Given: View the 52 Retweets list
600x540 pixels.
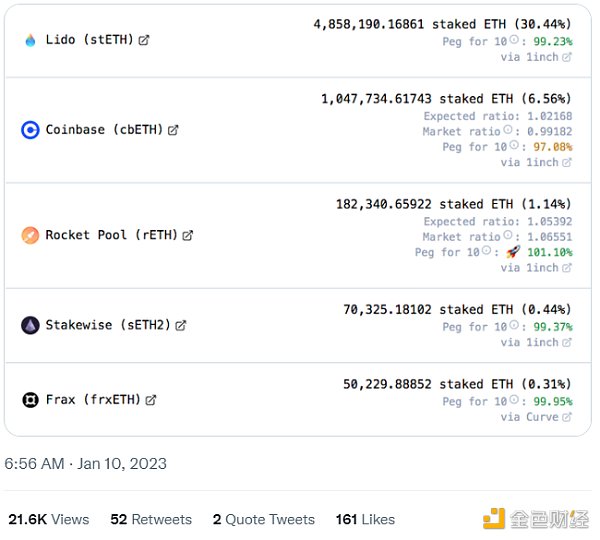Looking at the screenshot, I should (151, 519).
